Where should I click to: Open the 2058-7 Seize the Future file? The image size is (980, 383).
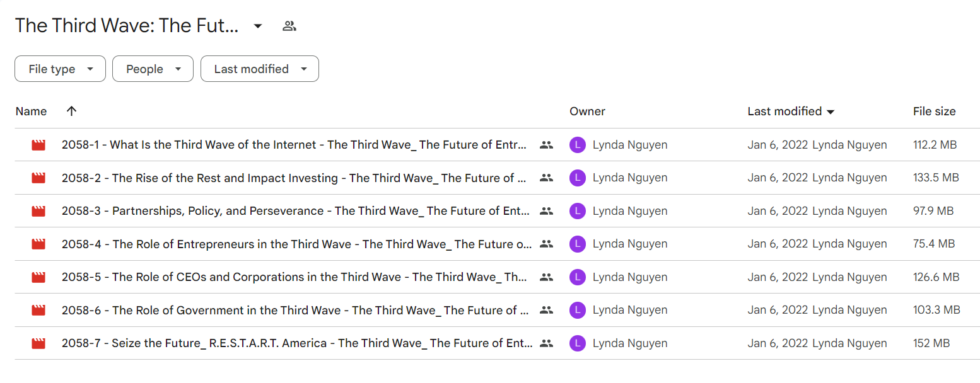click(297, 343)
